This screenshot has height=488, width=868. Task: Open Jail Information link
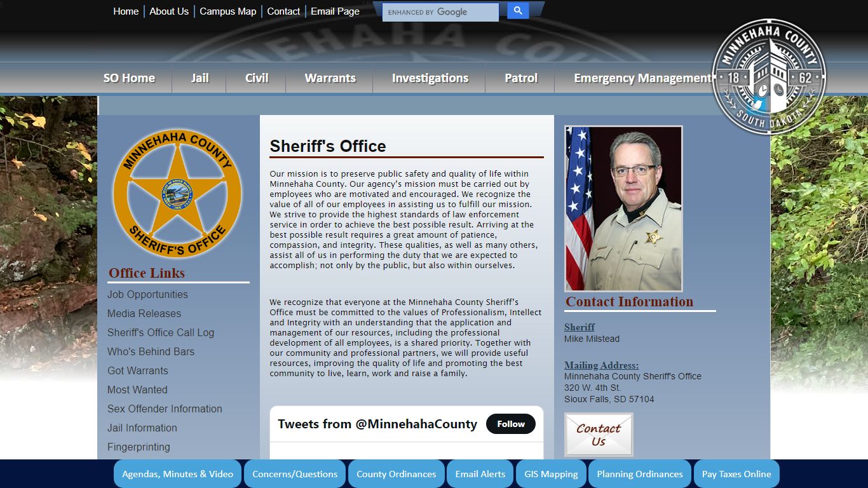[x=142, y=428]
